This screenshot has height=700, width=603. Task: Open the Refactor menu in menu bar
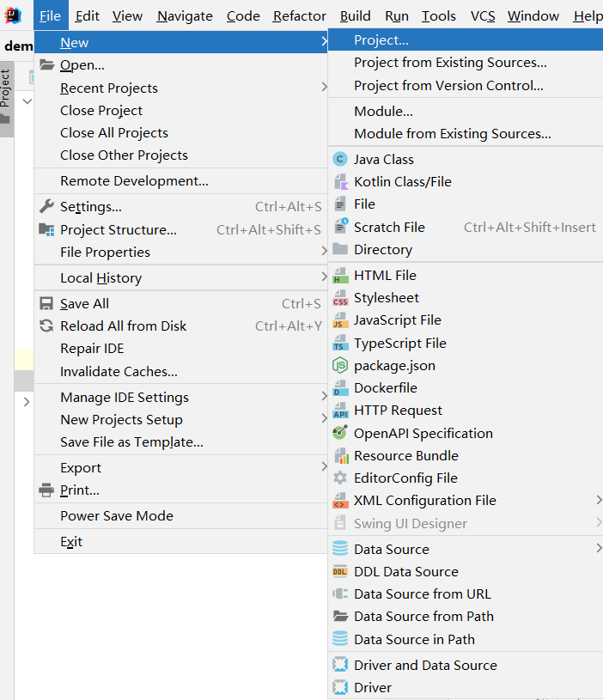(x=300, y=16)
